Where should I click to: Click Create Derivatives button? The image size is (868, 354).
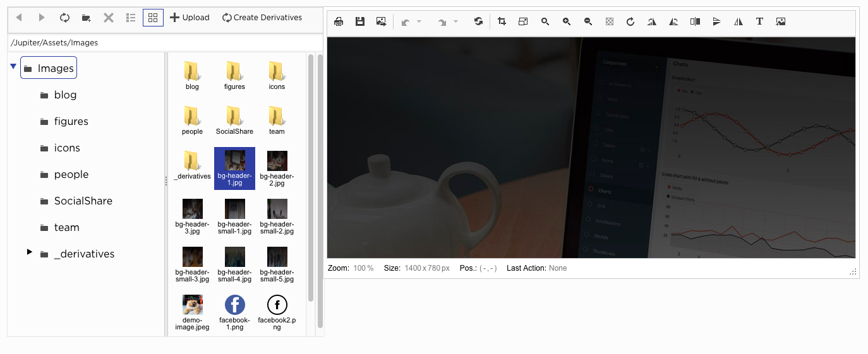click(x=262, y=18)
